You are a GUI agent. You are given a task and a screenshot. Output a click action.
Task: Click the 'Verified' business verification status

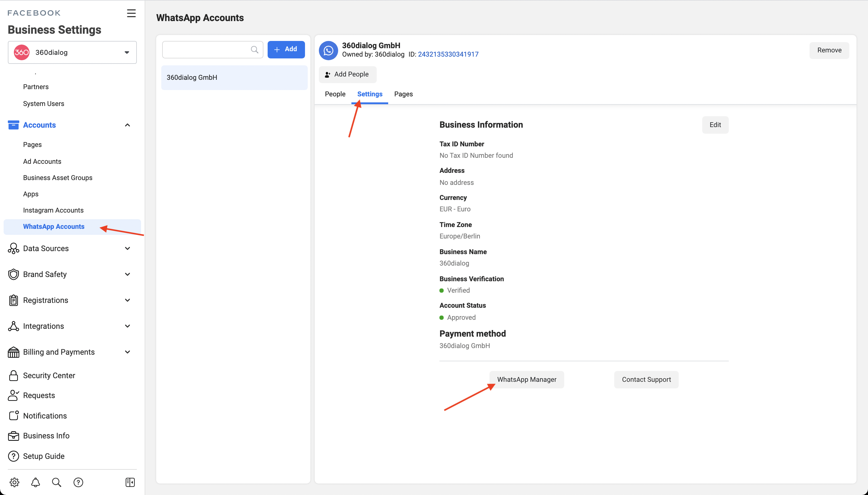click(x=458, y=290)
